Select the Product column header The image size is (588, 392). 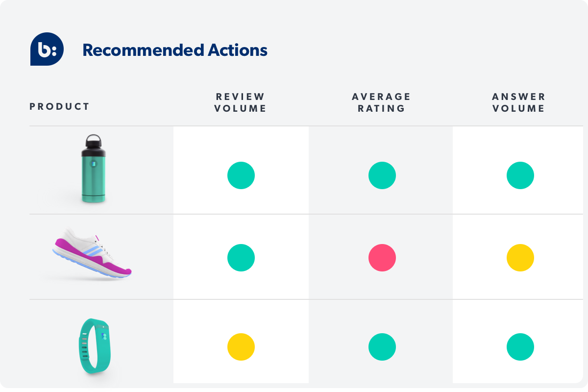pos(60,106)
